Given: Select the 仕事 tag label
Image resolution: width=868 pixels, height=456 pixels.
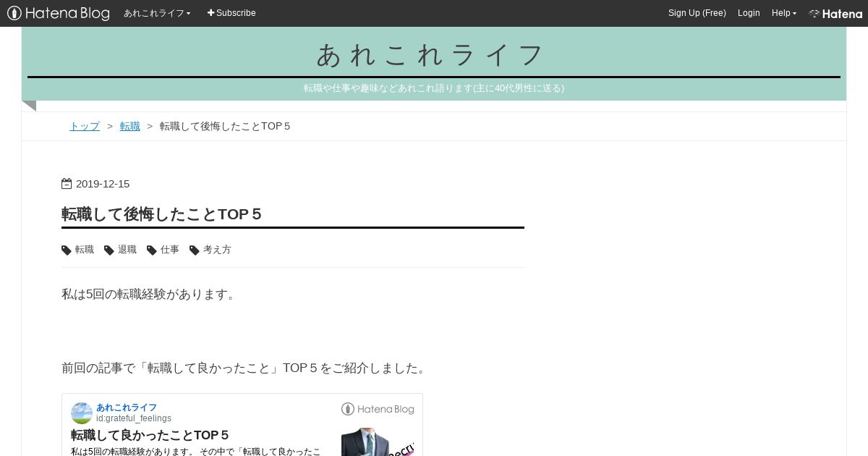Looking at the screenshot, I should (170, 250).
